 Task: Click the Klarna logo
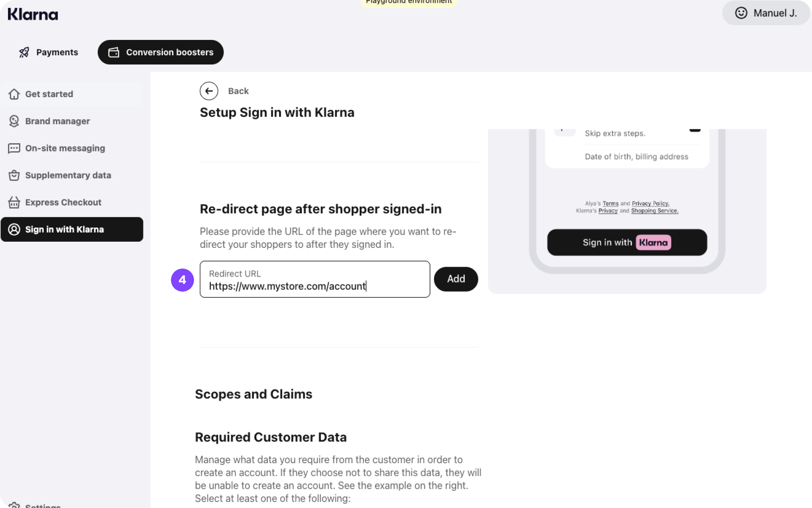click(x=33, y=14)
